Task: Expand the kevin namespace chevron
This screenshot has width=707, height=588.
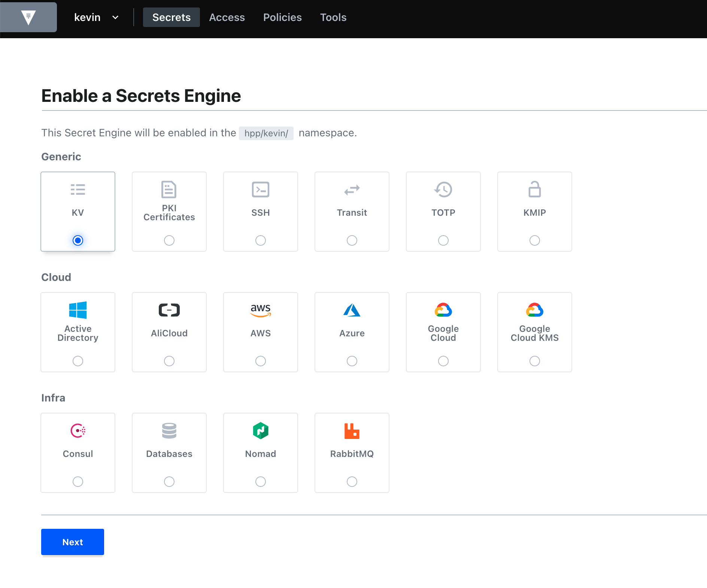Action: click(115, 18)
